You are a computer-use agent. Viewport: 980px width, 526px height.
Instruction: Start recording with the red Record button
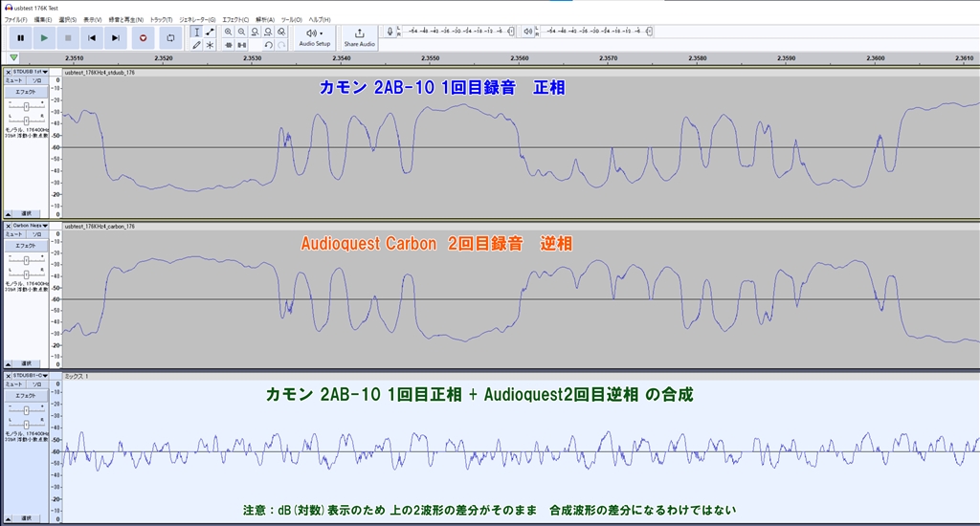(x=144, y=38)
